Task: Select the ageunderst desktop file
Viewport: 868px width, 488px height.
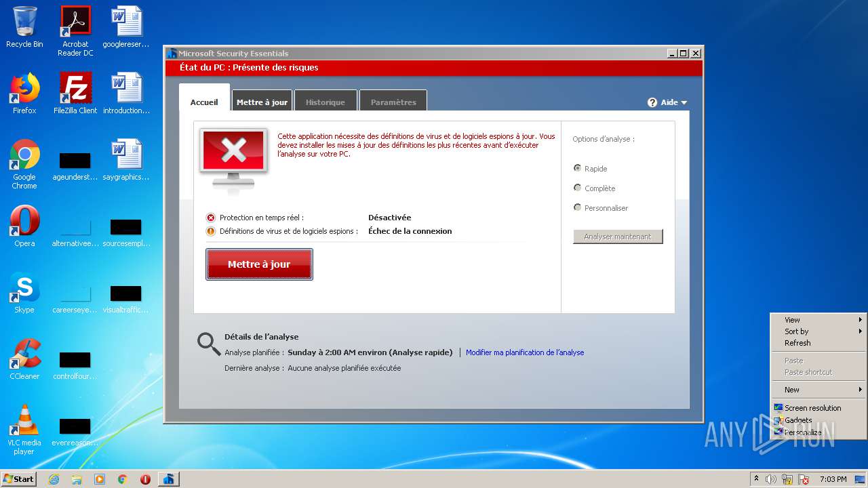Action: (x=75, y=166)
